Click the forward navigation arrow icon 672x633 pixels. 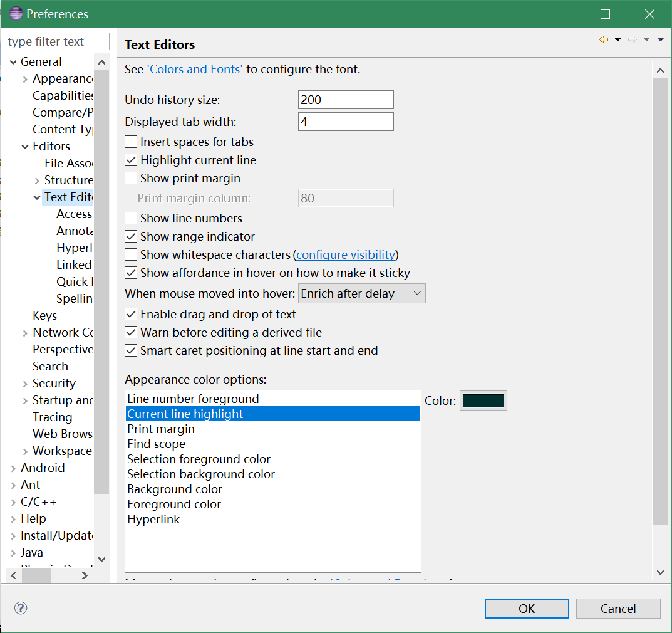pyautogui.click(x=633, y=40)
